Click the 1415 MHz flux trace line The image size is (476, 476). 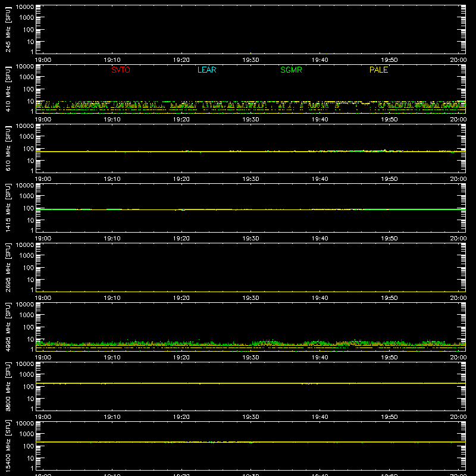(250, 209)
